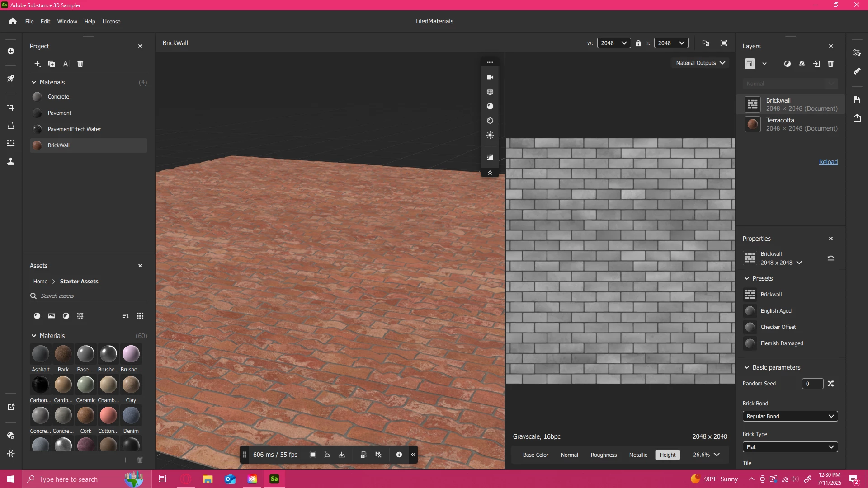Open the lighting sun icon settings
Screen dimensions: 868x488
point(490,135)
